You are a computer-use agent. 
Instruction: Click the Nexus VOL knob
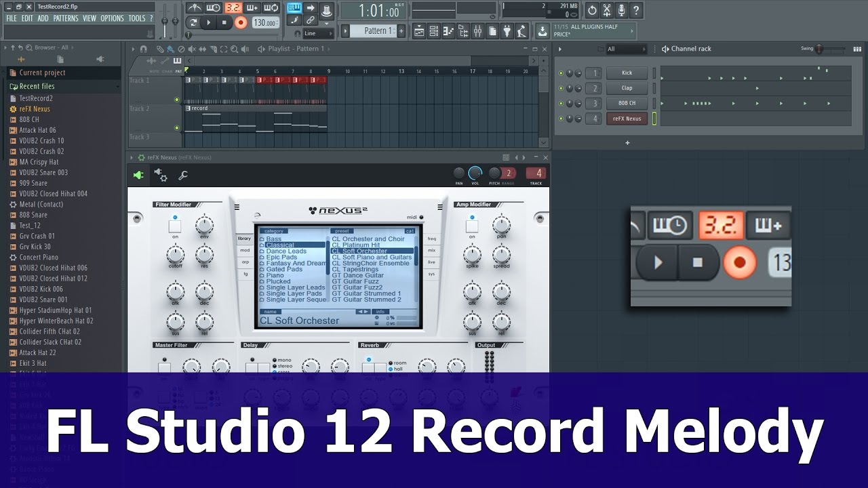click(x=475, y=173)
